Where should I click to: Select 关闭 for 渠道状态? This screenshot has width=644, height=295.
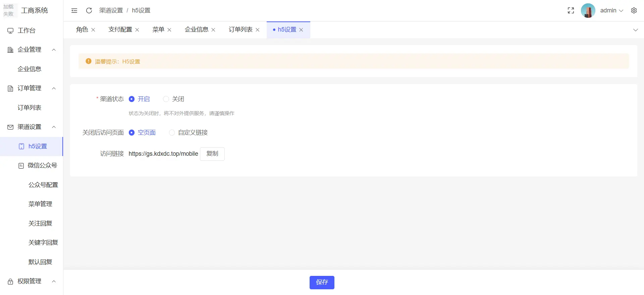pyautogui.click(x=173, y=99)
